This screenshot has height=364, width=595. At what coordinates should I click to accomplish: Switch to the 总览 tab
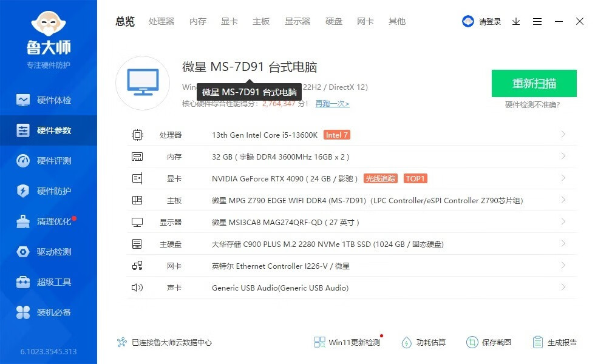[125, 22]
